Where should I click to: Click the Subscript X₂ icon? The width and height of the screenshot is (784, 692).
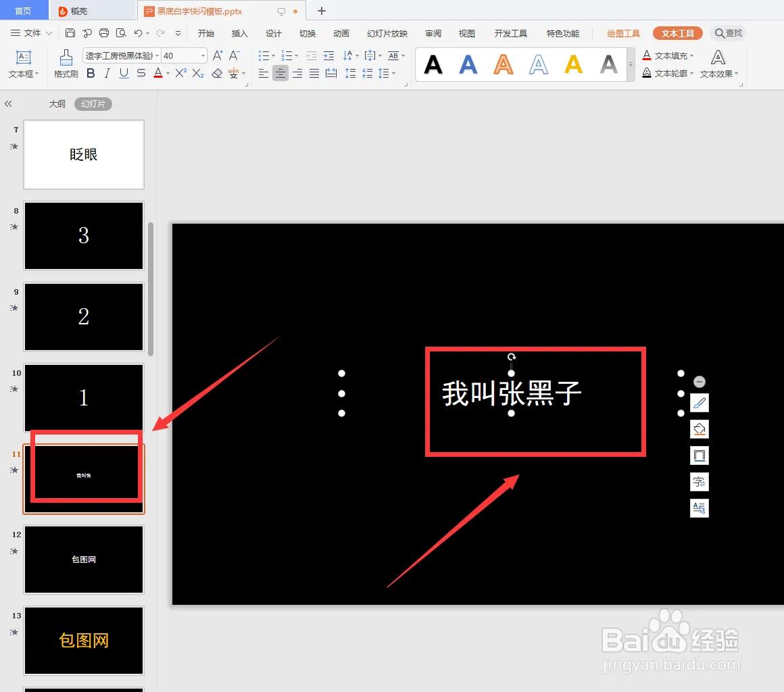(198, 74)
